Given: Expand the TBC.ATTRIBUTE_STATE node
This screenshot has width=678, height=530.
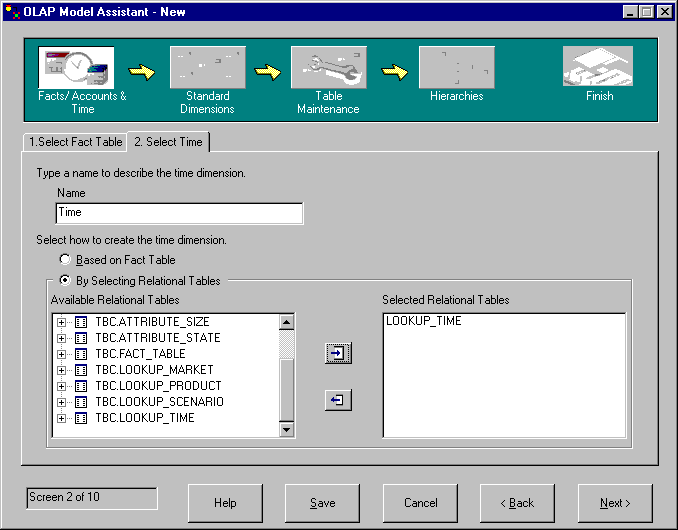Looking at the screenshot, I should pos(61,338).
